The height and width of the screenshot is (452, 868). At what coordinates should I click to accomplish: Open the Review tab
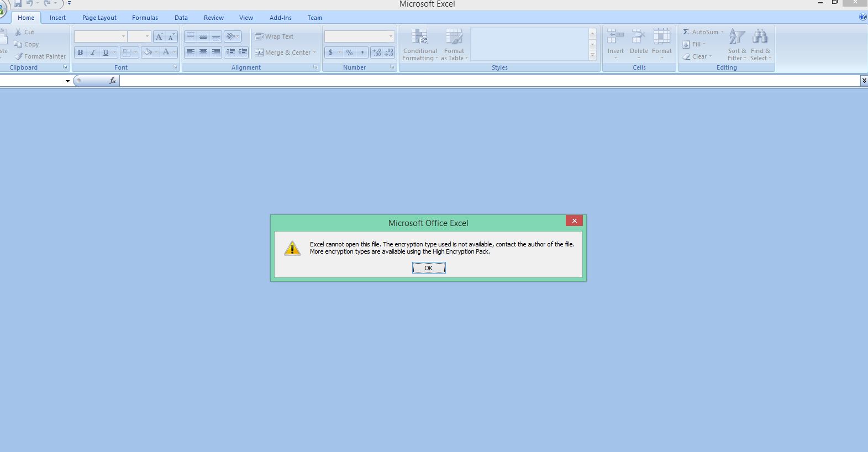[x=214, y=18]
